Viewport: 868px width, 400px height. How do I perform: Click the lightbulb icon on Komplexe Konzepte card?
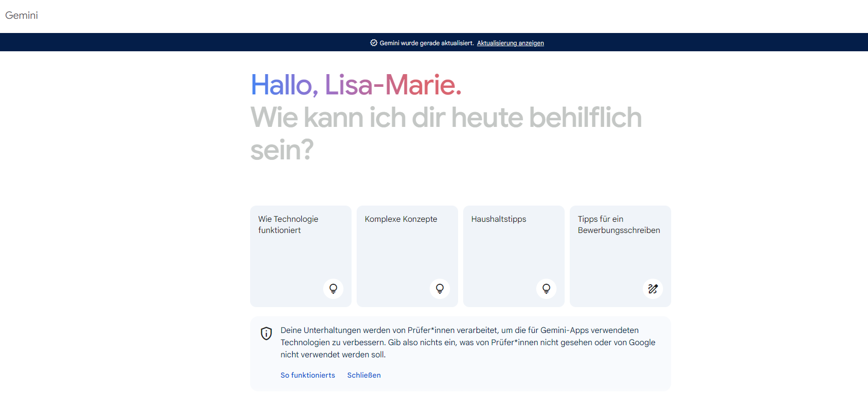pos(440,289)
